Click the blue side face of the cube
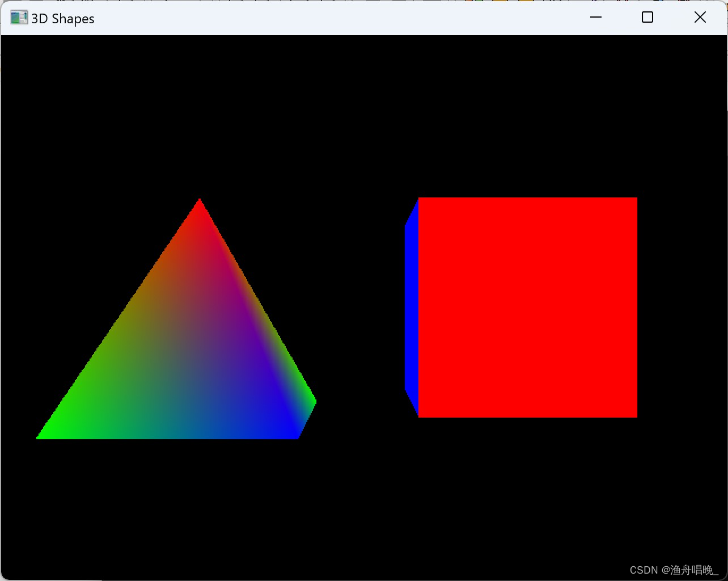The height and width of the screenshot is (581, 728). point(412,308)
